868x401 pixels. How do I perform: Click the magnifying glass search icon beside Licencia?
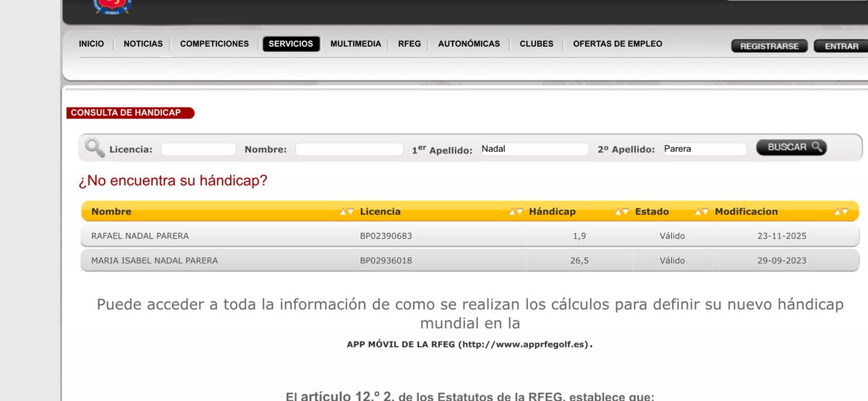pos(95,148)
